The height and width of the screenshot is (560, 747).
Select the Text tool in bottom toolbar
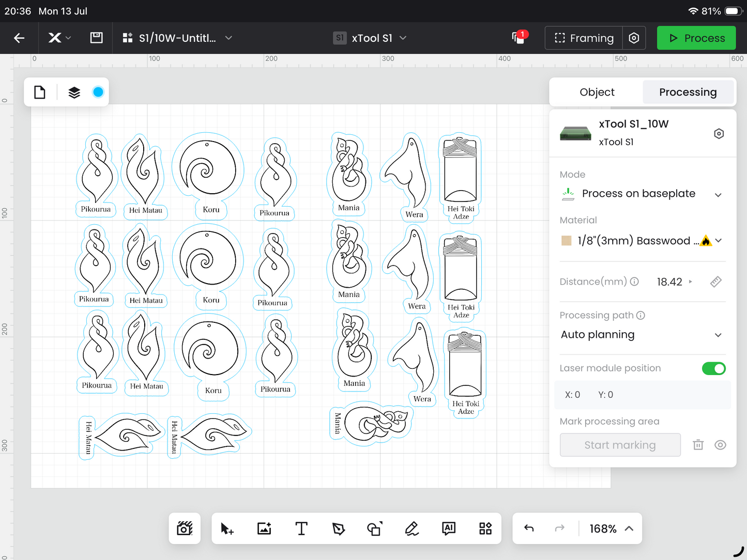(301, 528)
